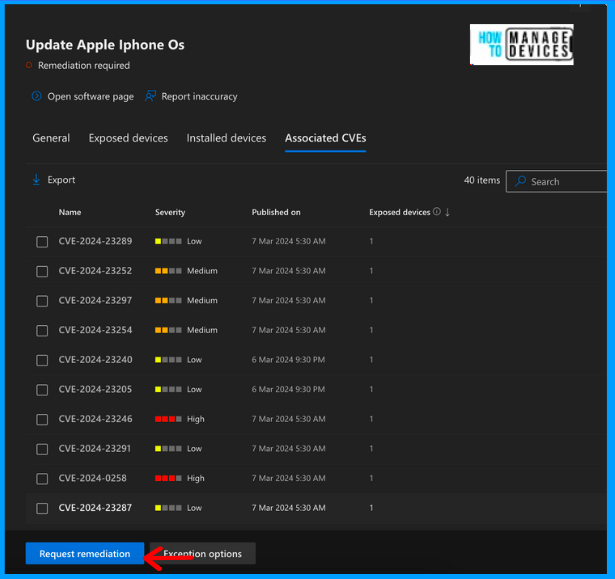615x579 pixels.
Task: Open CVE-2024-23289 entry name
Action: (x=95, y=241)
